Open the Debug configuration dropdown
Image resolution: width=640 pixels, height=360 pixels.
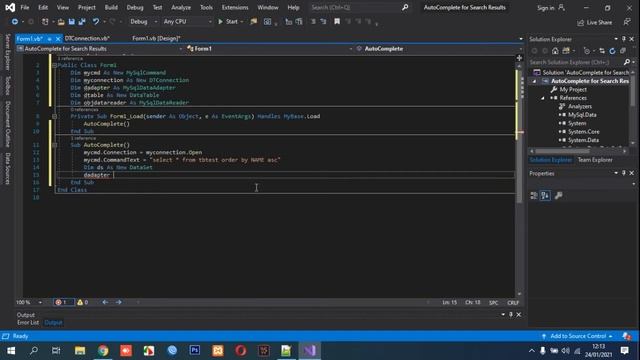(x=143, y=22)
